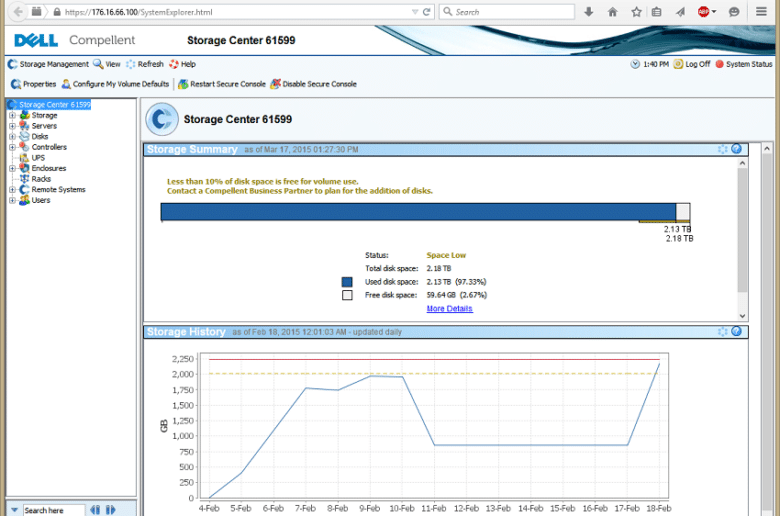
Task: Open System Status
Action: [x=744, y=64]
